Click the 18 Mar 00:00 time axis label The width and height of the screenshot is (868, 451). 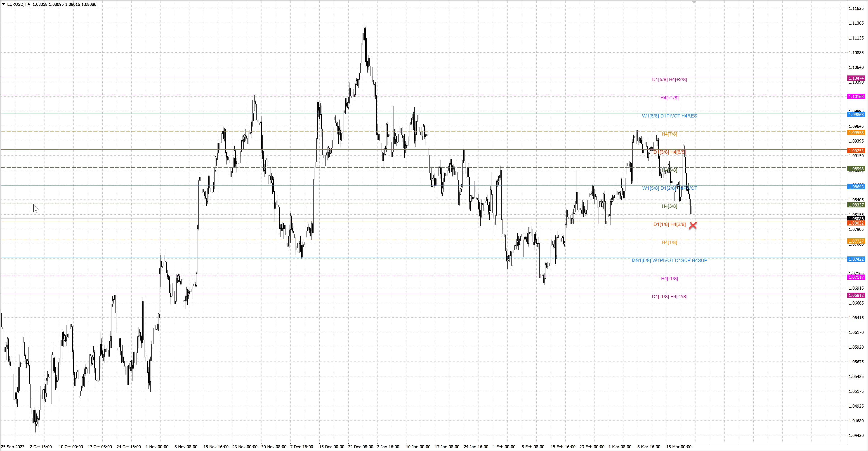pyautogui.click(x=679, y=447)
